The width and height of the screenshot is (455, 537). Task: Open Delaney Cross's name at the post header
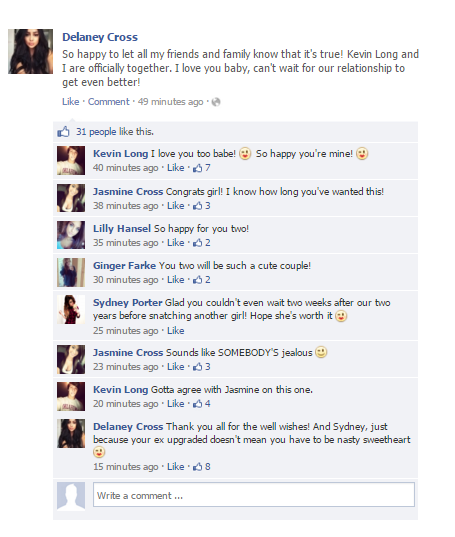pos(100,37)
